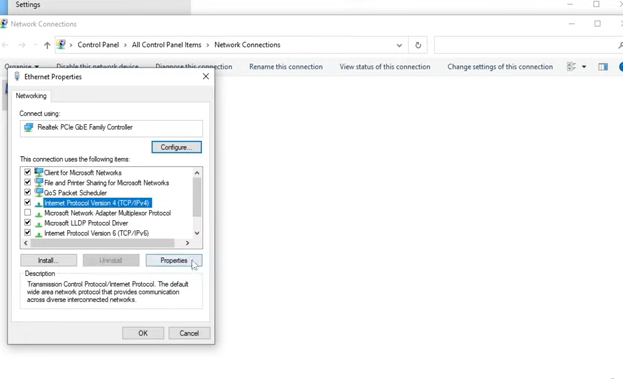Click the address bar location icon
Image resolution: width=623 pixels, height=379 pixels.
pos(61,44)
